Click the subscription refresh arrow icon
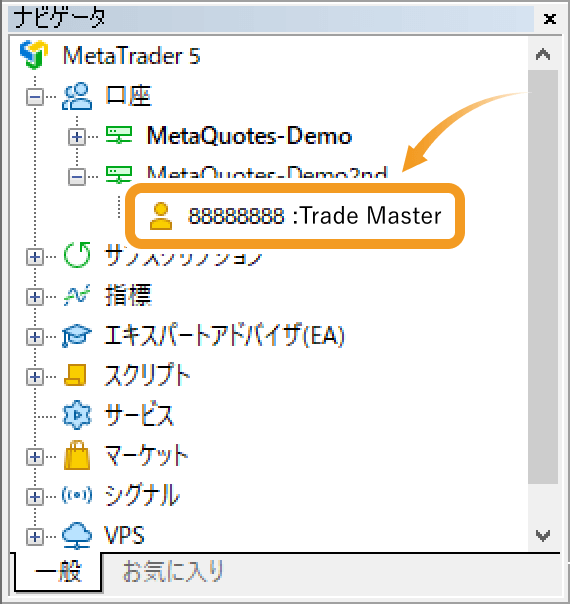This screenshot has height=604, width=570. [x=77, y=255]
